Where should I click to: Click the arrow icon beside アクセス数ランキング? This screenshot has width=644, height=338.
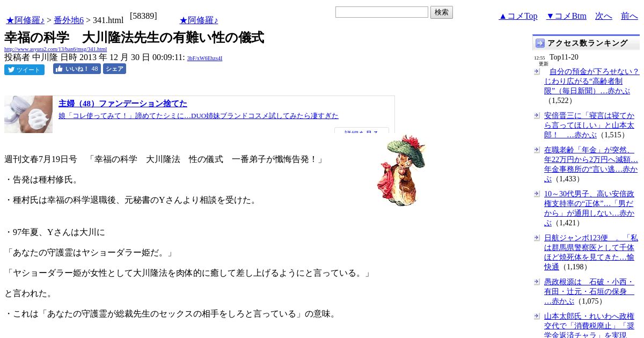point(540,43)
